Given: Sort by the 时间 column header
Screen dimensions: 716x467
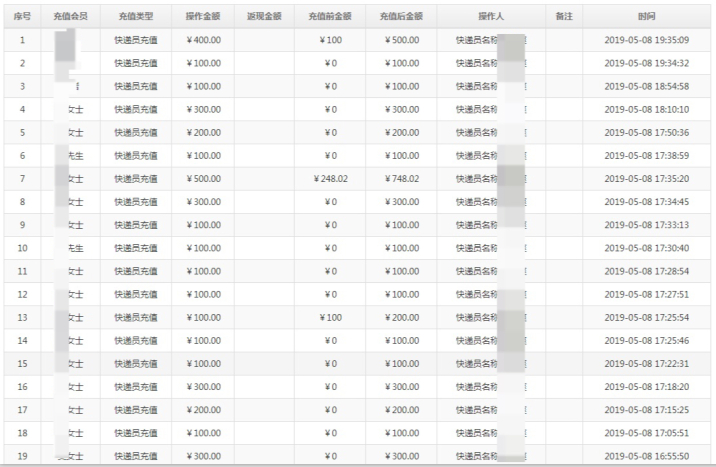Looking at the screenshot, I should (x=647, y=17).
